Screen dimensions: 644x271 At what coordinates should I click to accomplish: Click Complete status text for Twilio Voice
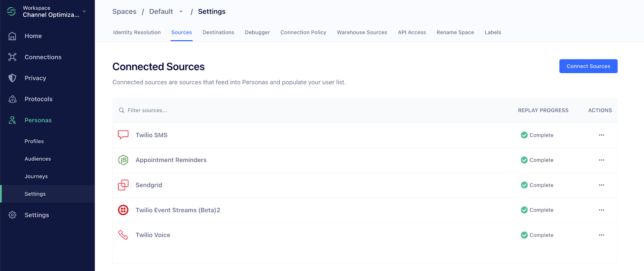pos(541,235)
